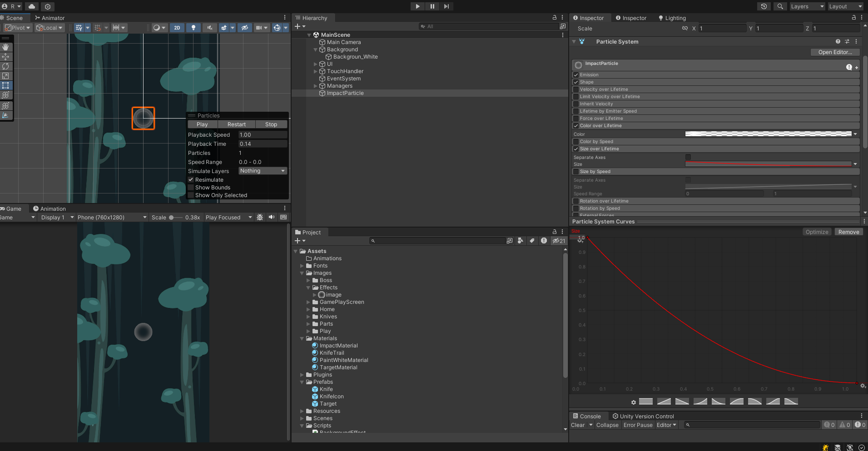The width and height of the screenshot is (868, 451).
Task: Switch to the Lighting tab
Action: (x=672, y=18)
